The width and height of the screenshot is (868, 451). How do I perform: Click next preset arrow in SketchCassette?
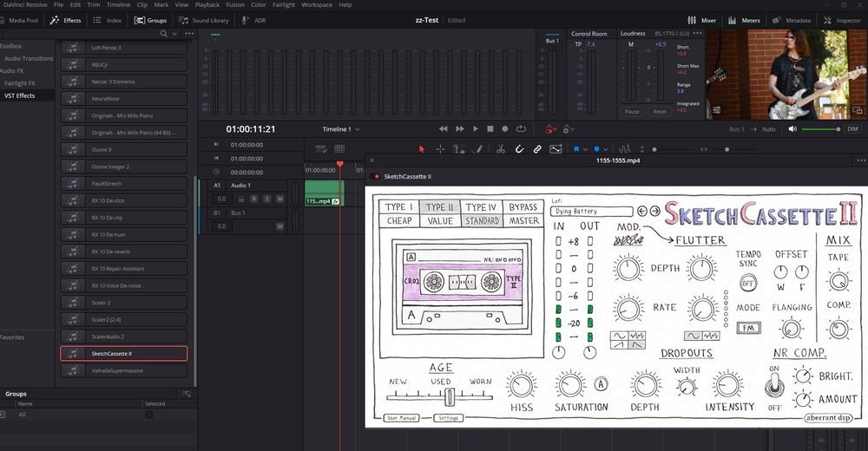654,211
